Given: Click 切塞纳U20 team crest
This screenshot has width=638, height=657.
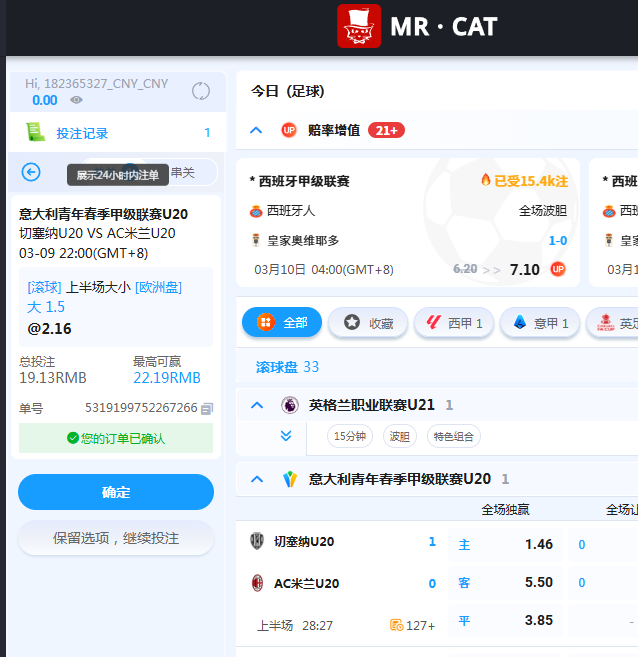Looking at the screenshot, I should (257, 541).
